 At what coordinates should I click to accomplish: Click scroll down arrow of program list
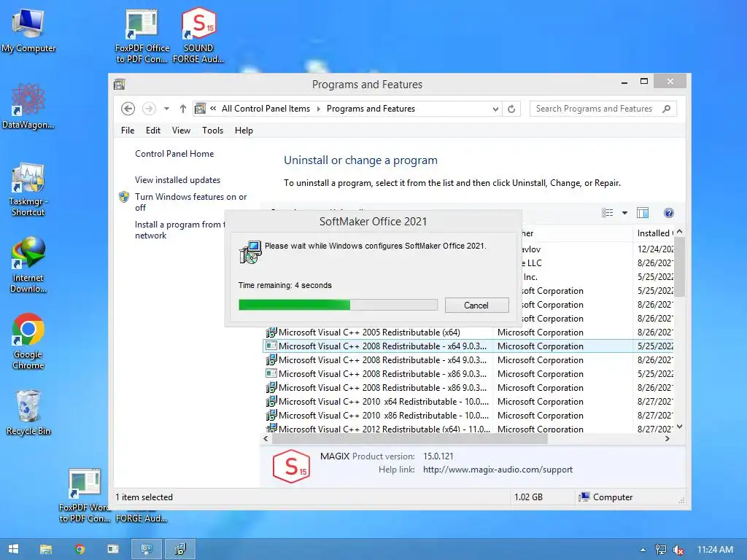click(x=679, y=427)
